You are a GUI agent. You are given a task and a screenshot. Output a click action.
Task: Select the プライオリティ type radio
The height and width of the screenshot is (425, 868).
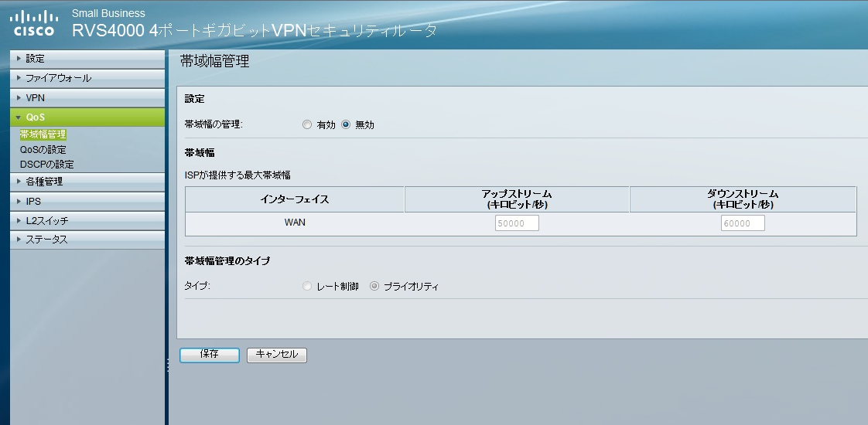[x=374, y=286]
